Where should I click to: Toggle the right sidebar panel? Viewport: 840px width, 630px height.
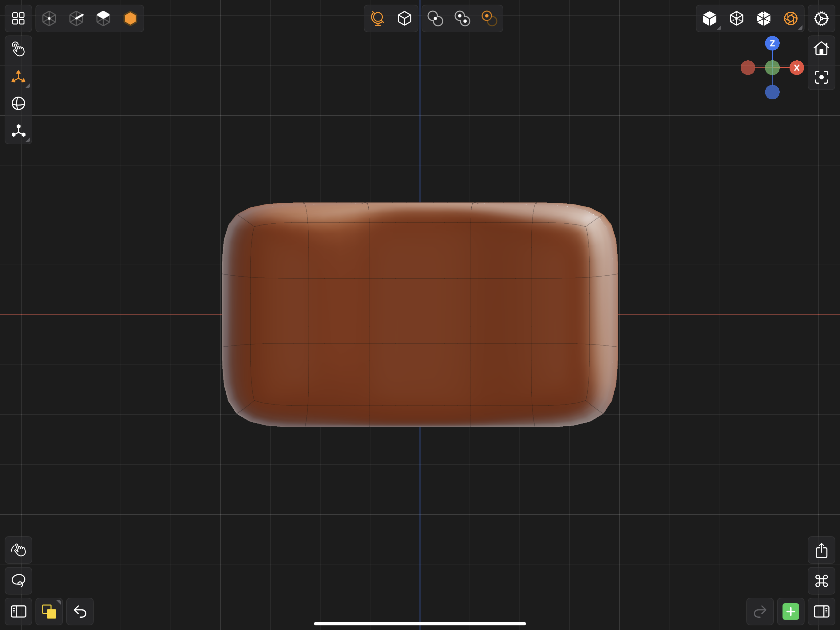pos(821,611)
